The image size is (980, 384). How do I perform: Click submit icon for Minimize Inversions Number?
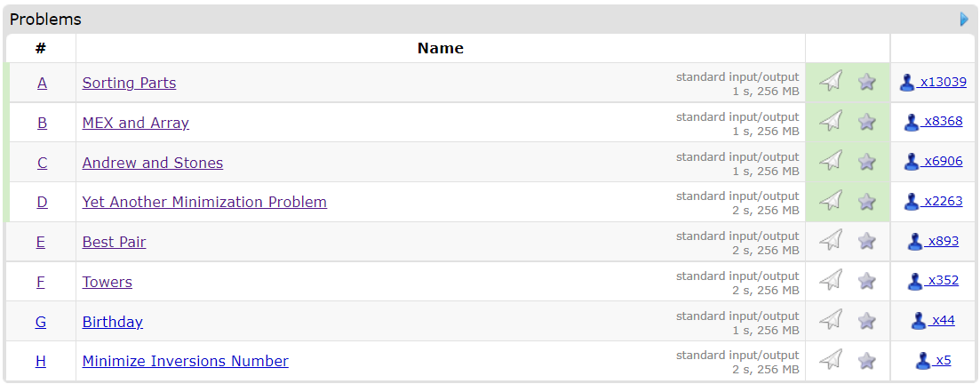(x=831, y=360)
